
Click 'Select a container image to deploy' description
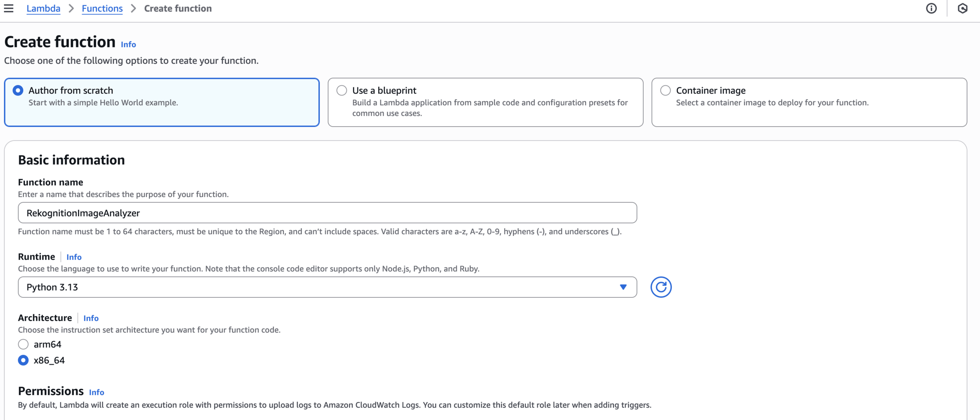click(x=772, y=103)
